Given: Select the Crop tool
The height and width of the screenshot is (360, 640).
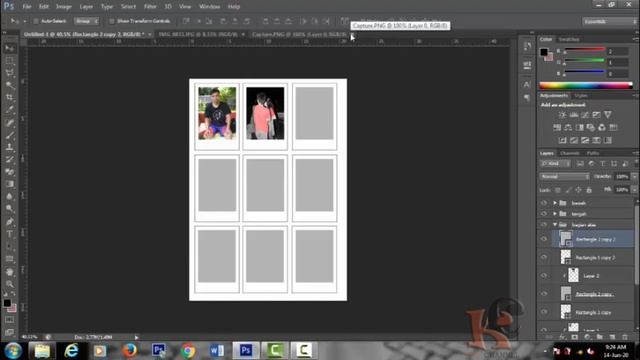Looking at the screenshot, I should tap(9, 97).
